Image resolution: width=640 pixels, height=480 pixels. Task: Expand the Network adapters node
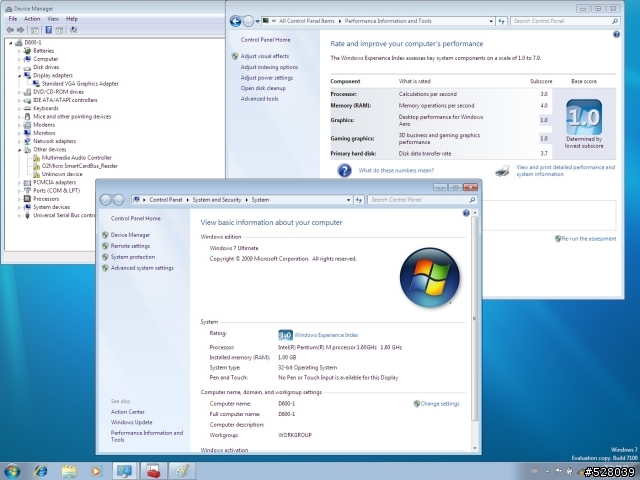[x=19, y=141]
